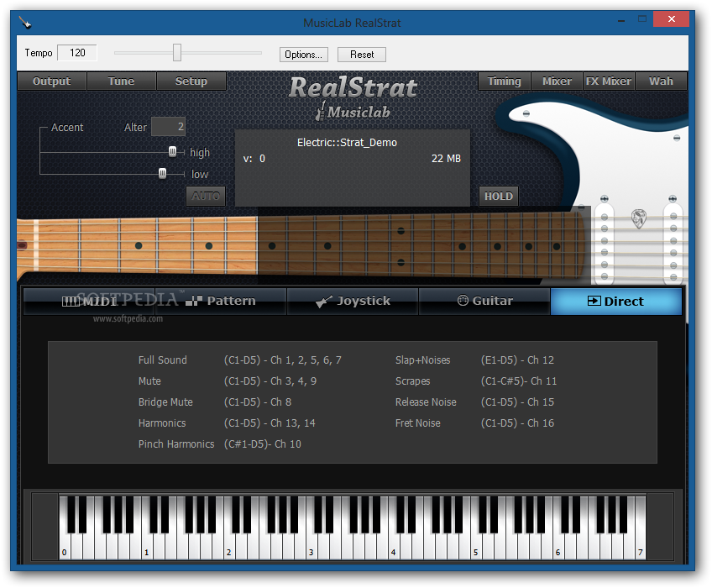The width and height of the screenshot is (712, 588).
Task: Click the Accent high slider handle
Action: [x=173, y=152]
